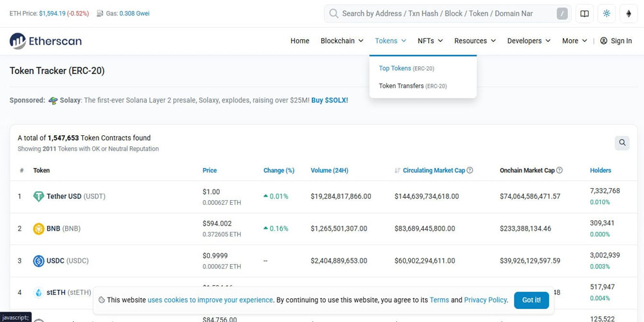Click the Onchain Market Cap help icon
The image size is (644, 322).
[x=559, y=171]
